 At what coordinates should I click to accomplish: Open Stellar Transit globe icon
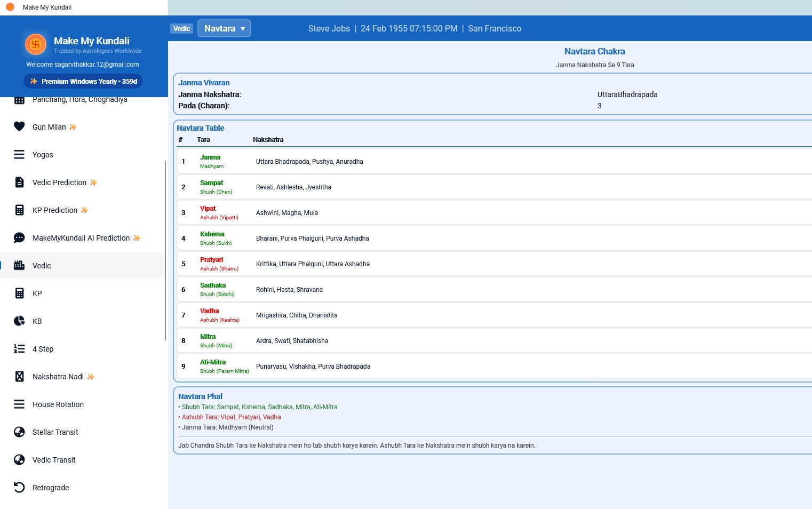[x=19, y=432]
